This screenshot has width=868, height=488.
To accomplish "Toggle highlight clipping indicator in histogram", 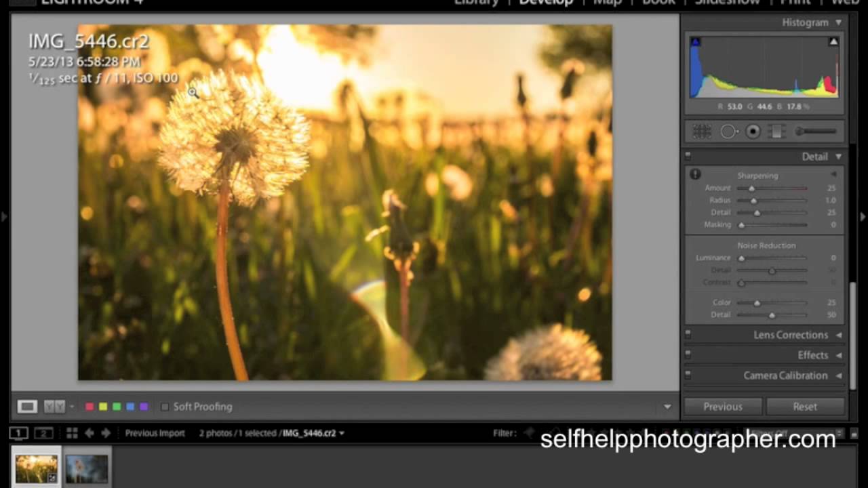I will tap(833, 42).
